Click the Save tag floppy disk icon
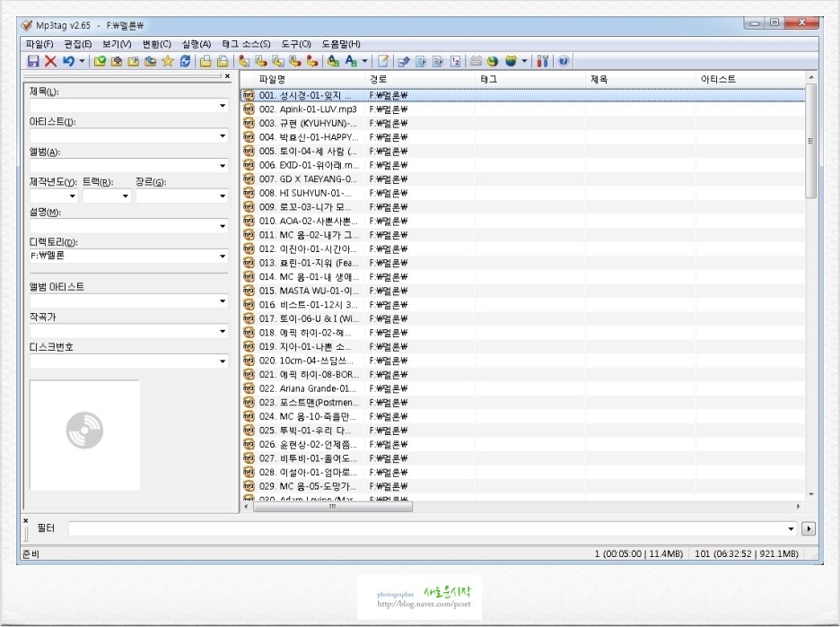 pyautogui.click(x=33, y=61)
